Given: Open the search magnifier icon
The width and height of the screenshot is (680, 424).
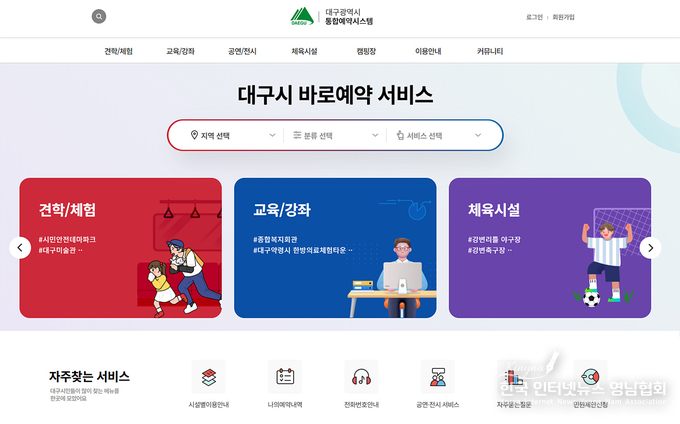Looking at the screenshot, I should coord(99,16).
